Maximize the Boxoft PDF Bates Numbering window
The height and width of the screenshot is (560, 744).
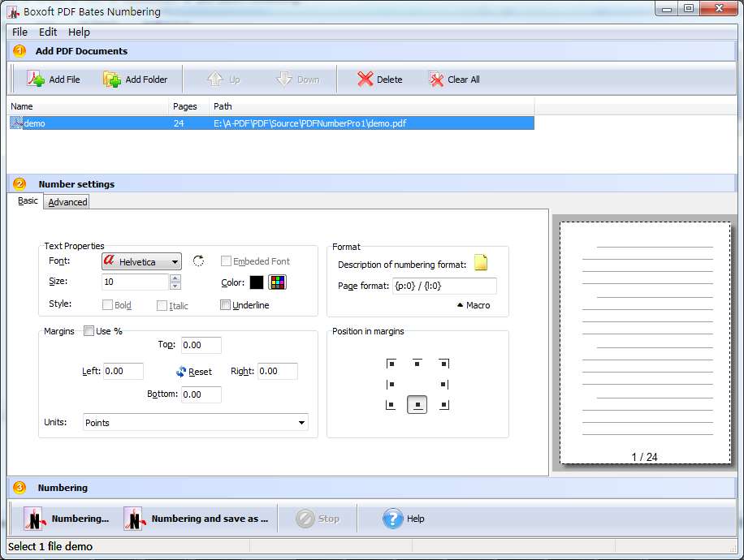(689, 9)
